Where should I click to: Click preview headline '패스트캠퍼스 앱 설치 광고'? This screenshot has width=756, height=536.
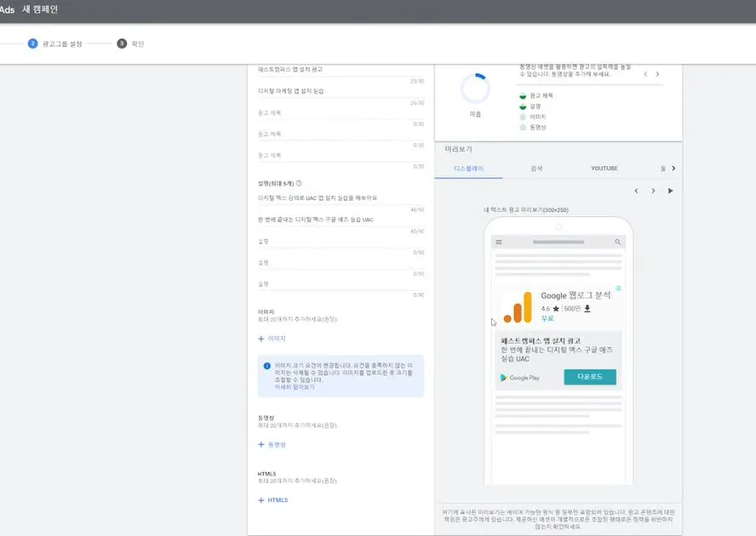coord(541,341)
